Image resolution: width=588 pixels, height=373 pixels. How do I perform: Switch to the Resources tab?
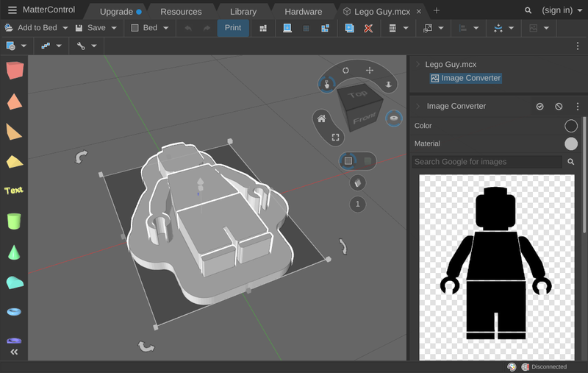pos(181,12)
